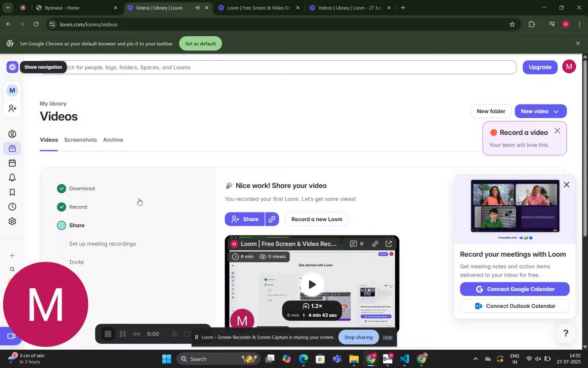Switch to the Archive tab
This screenshot has height=368, width=588.
pyautogui.click(x=113, y=140)
